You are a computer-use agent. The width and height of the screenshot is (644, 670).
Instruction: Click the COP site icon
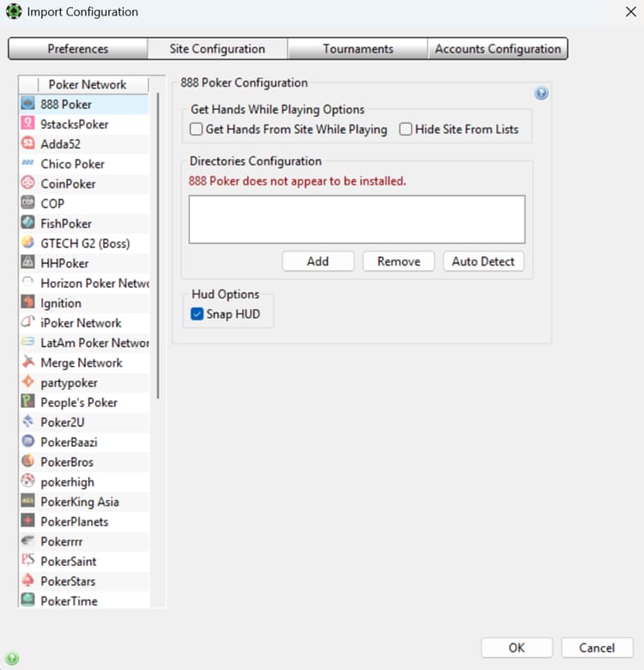[x=27, y=203]
